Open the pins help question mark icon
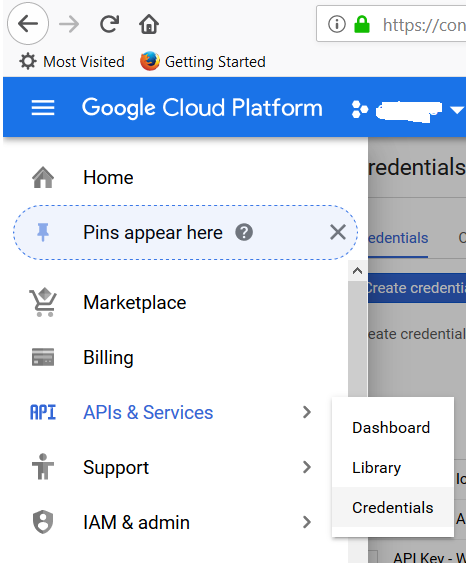The height and width of the screenshot is (565, 466). click(244, 232)
